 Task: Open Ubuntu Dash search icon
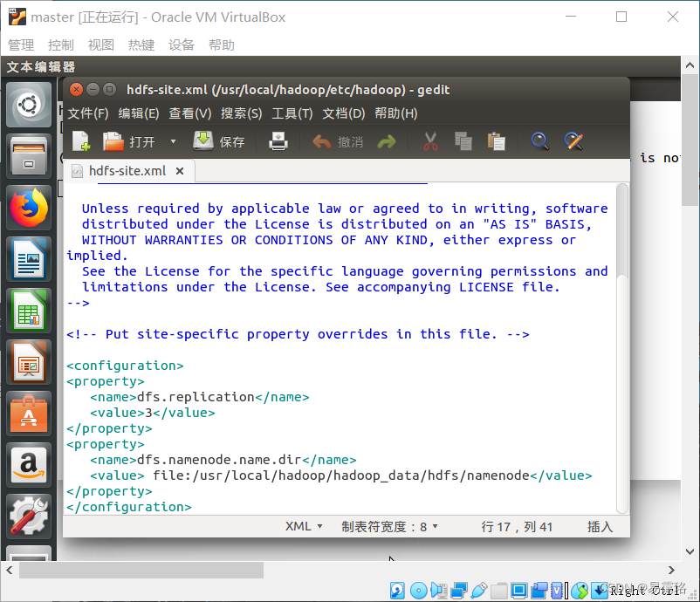[x=29, y=106]
